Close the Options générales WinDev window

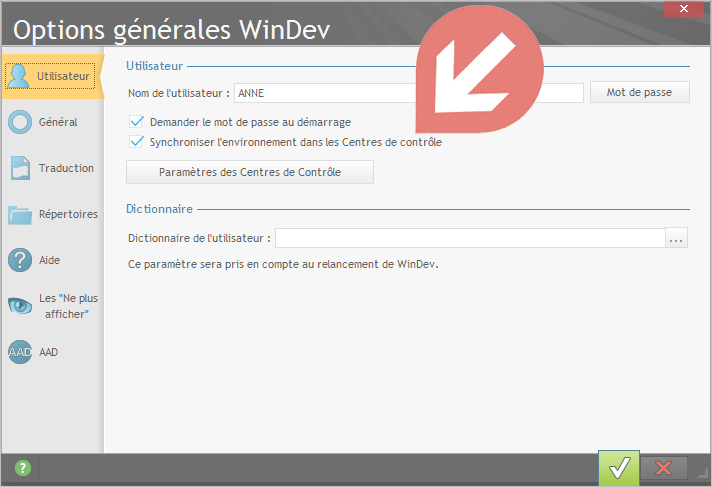683,9
